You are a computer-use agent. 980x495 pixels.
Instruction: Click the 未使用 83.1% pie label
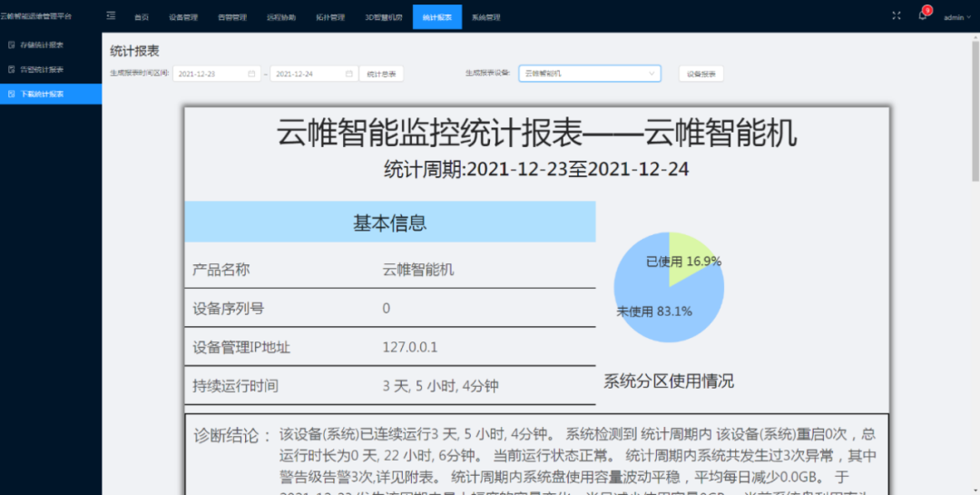[x=654, y=311]
